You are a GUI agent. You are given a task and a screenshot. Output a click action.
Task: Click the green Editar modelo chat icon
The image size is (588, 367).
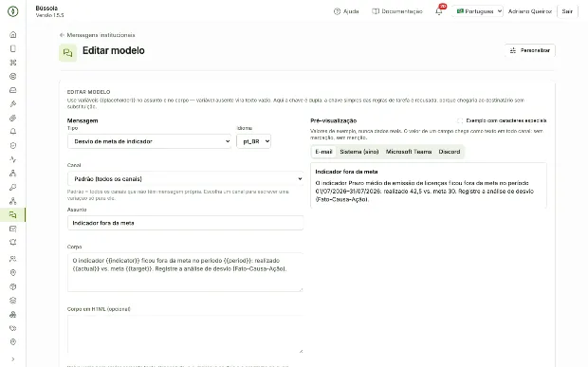point(68,53)
